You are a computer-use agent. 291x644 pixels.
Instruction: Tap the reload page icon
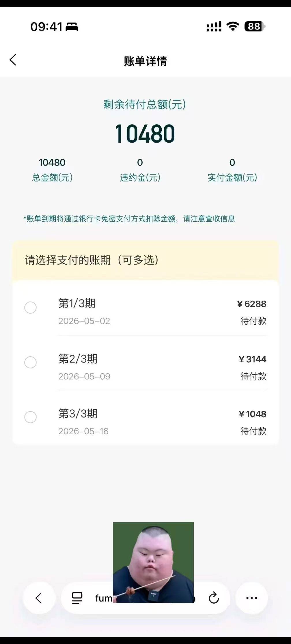coord(214,598)
